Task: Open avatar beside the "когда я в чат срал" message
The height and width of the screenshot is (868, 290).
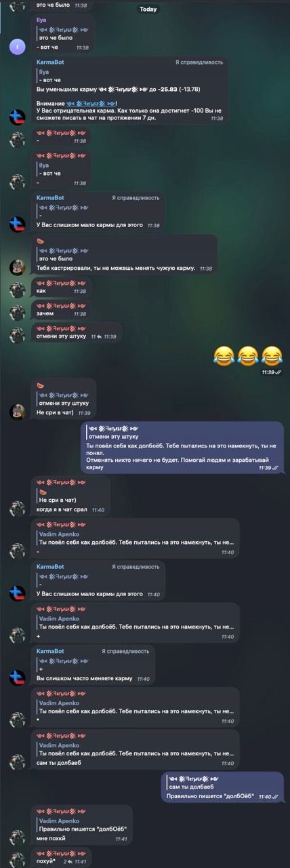Action: click(x=18, y=508)
